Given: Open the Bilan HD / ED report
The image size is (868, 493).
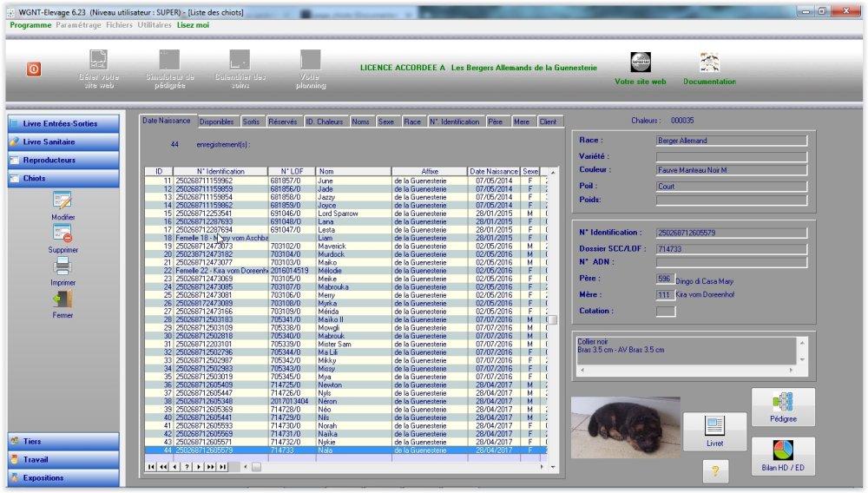Looking at the screenshot, I should coord(783,457).
